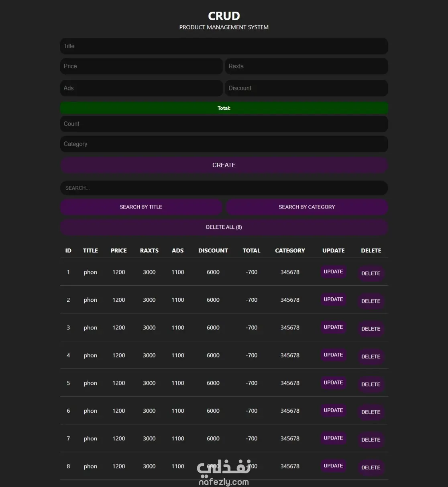Click the green Total bar
The width and height of the screenshot is (448, 487).
click(x=224, y=108)
